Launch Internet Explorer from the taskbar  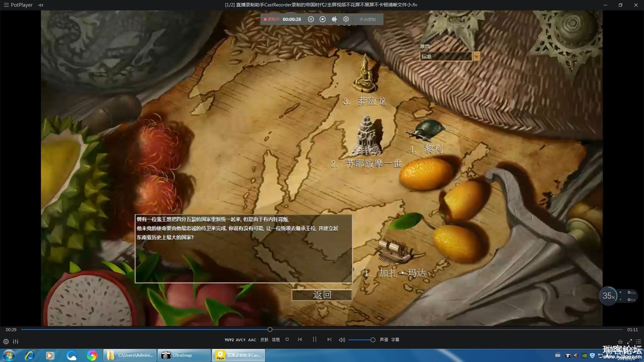30,355
